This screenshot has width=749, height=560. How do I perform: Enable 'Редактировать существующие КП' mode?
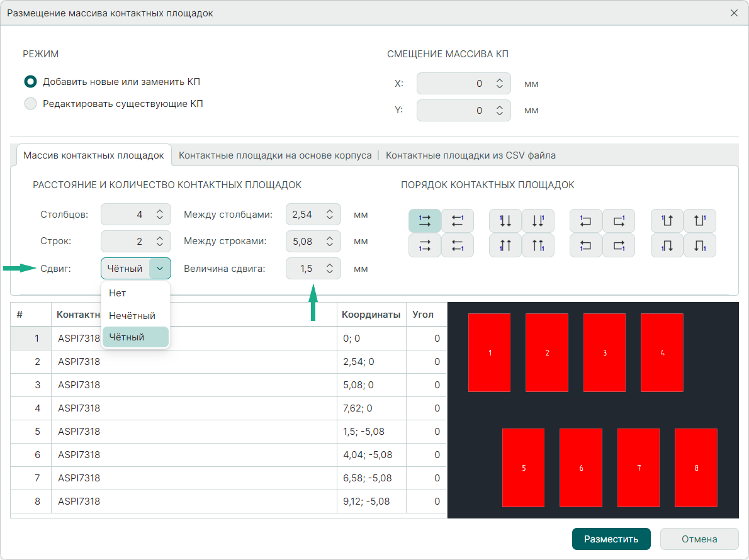pyautogui.click(x=30, y=104)
